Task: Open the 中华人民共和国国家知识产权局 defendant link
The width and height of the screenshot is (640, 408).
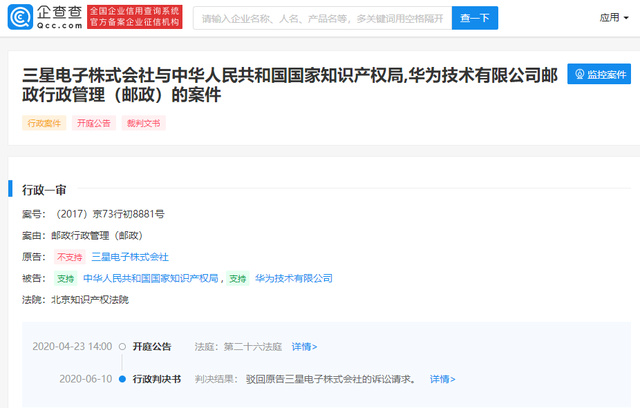Action: click(x=151, y=278)
